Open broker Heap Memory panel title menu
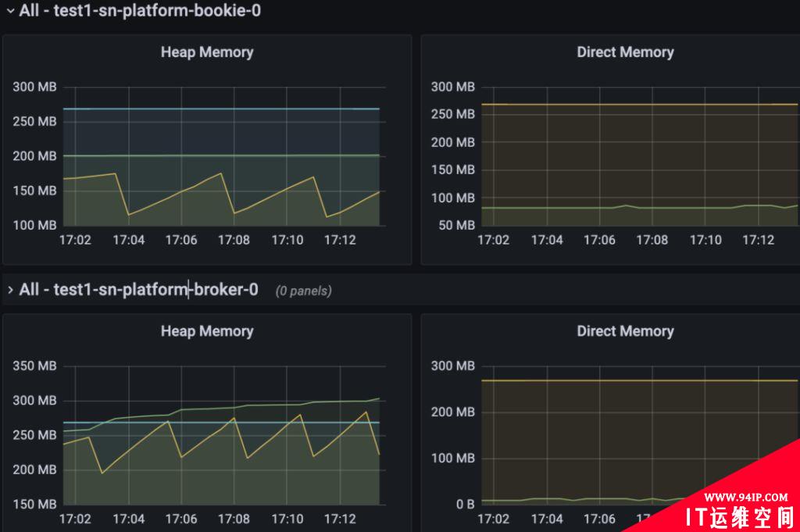Viewport: 800px width, 532px height. (x=207, y=331)
